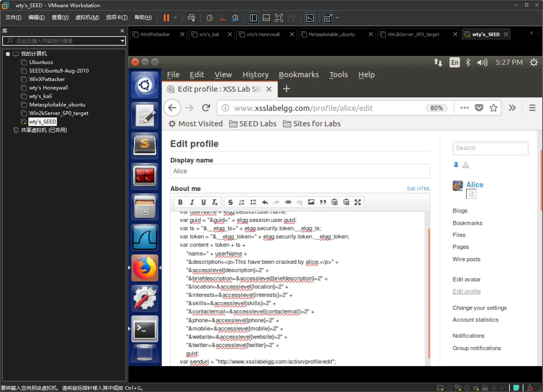Click the Remove Format icon
The image size is (543, 392).
click(x=215, y=202)
